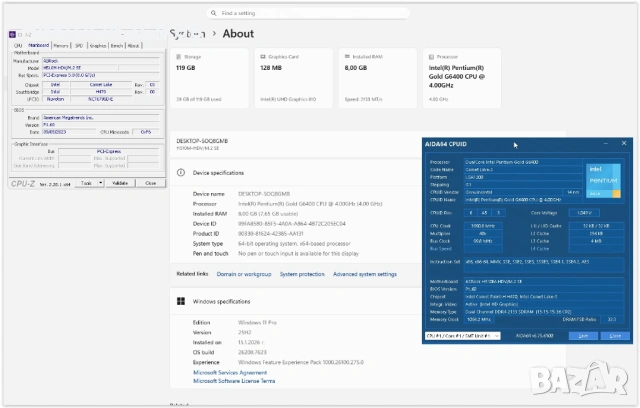Click the Intel Pentium badge in AIDA64
This screenshot has width=640, height=408.
click(x=603, y=181)
